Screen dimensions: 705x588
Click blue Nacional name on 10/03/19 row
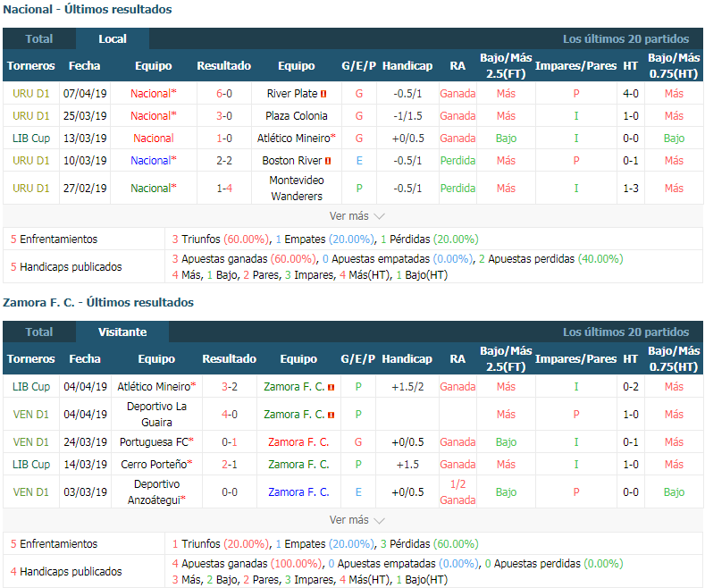(151, 161)
